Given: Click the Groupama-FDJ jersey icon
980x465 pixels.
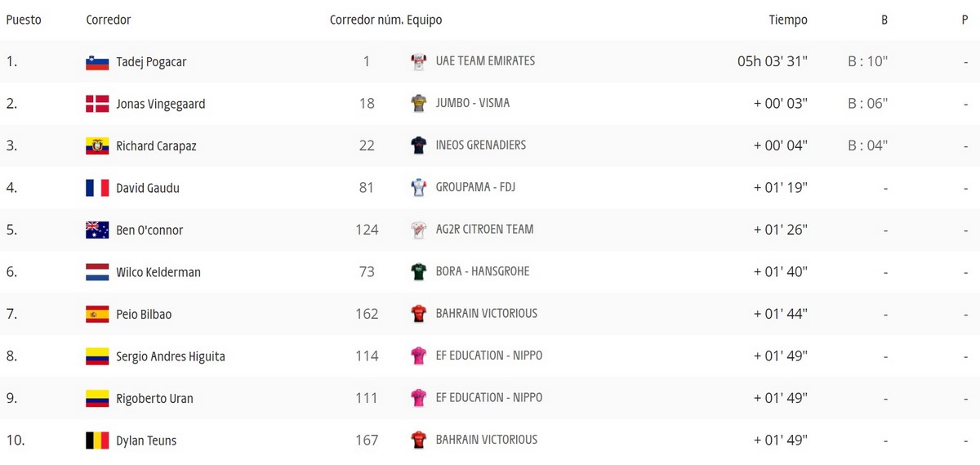Looking at the screenshot, I should click(418, 188).
